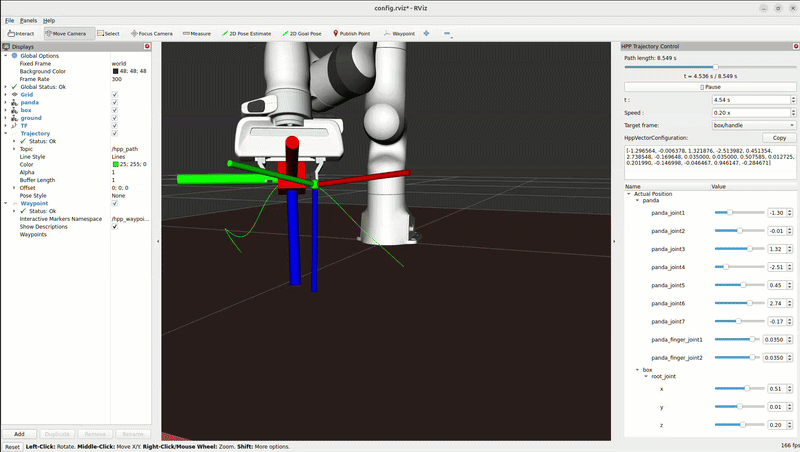Click the ground robot model icon
Viewport: 800px width, 452px height.
tap(14, 118)
